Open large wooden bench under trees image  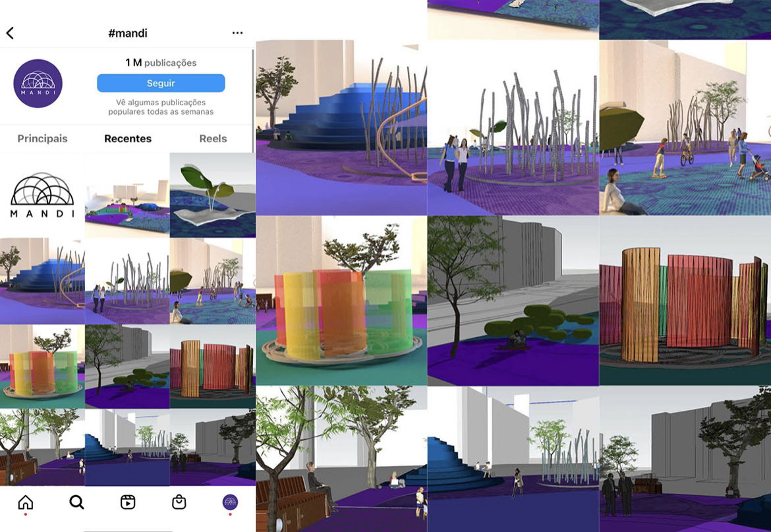[341, 460]
